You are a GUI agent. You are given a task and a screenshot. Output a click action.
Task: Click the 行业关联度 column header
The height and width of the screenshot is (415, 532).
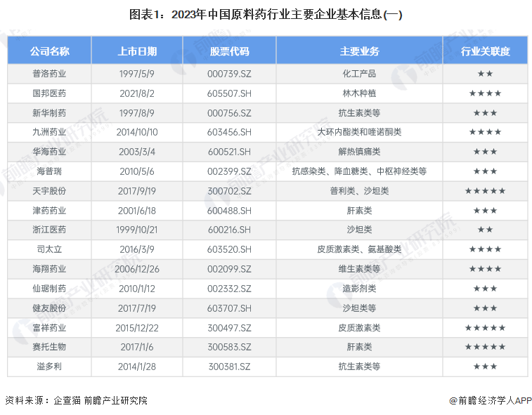pos(485,51)
